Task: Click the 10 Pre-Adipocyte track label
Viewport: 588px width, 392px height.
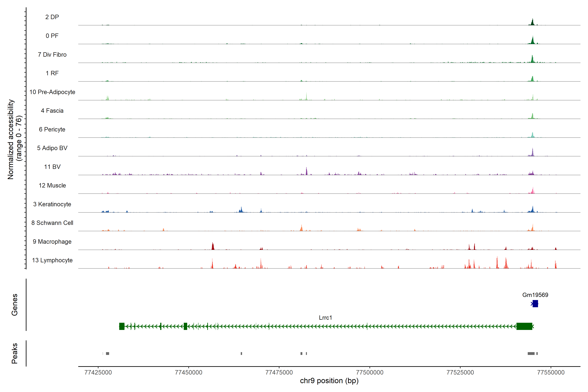Action: [x=52, y=92]
